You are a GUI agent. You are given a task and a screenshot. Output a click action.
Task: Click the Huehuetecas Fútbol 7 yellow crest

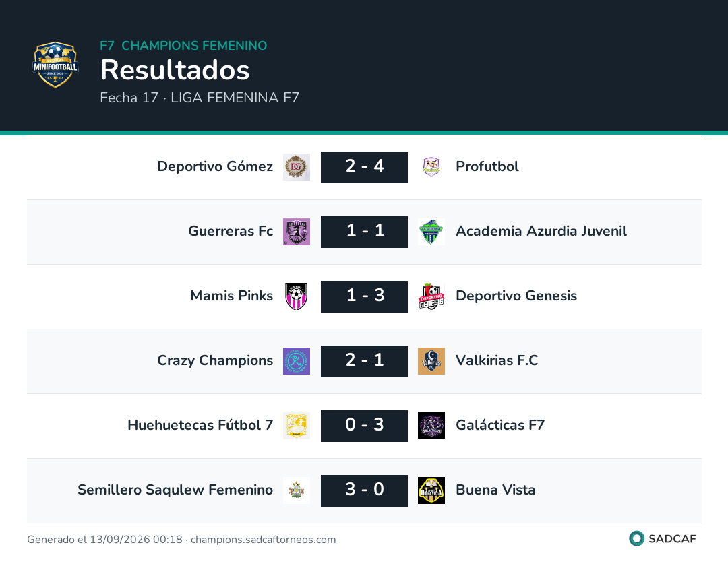[297, 426]
